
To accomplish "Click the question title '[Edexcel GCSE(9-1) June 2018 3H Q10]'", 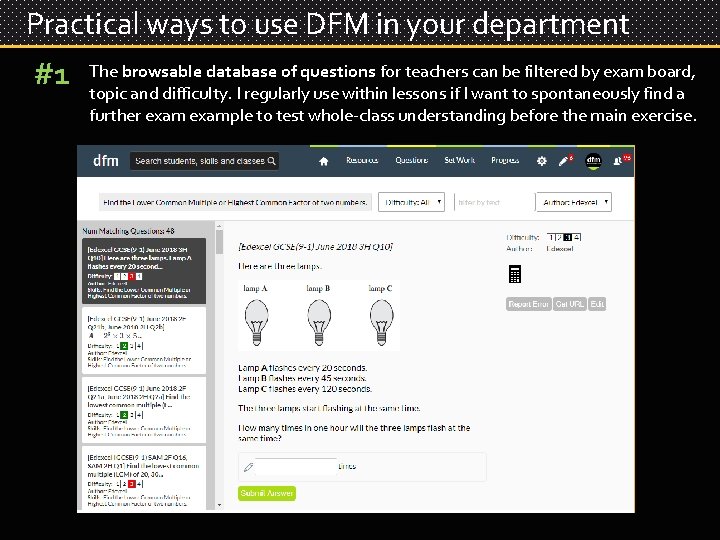I will click(315, 247).
